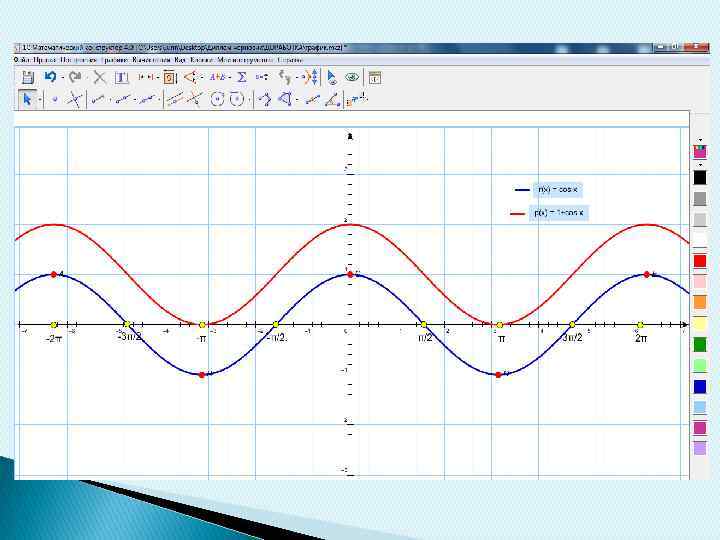Open the Файл menu
Screen dimensions: 720x540
pos(22,60)
